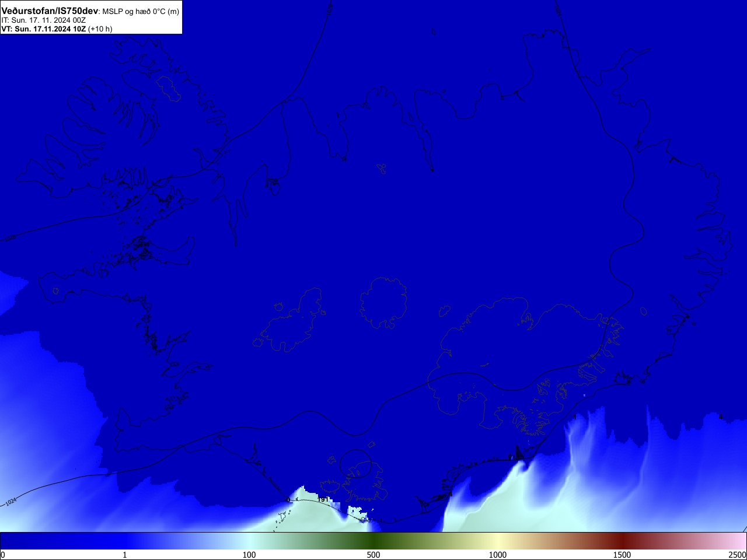
Task: Click the '500' tick label on the colour bar
Action: point(373,555)
